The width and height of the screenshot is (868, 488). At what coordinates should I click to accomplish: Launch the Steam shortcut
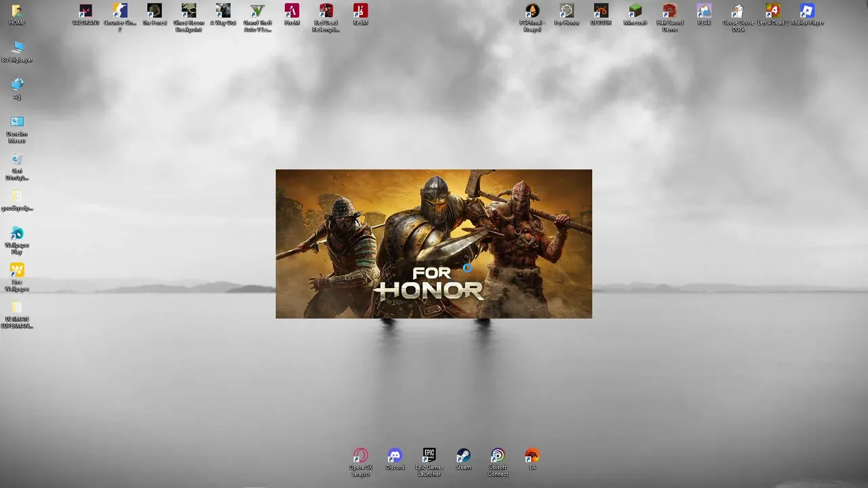click(464, 455)
